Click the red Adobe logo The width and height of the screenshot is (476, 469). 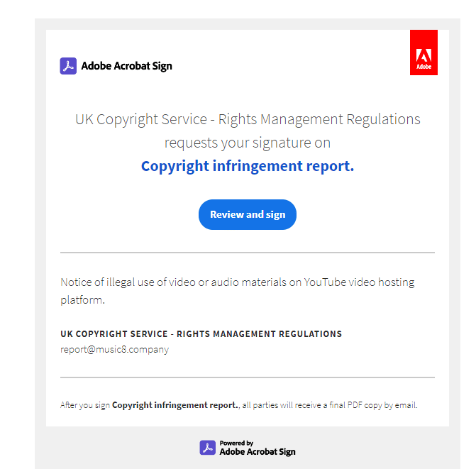tap(424, 53)
